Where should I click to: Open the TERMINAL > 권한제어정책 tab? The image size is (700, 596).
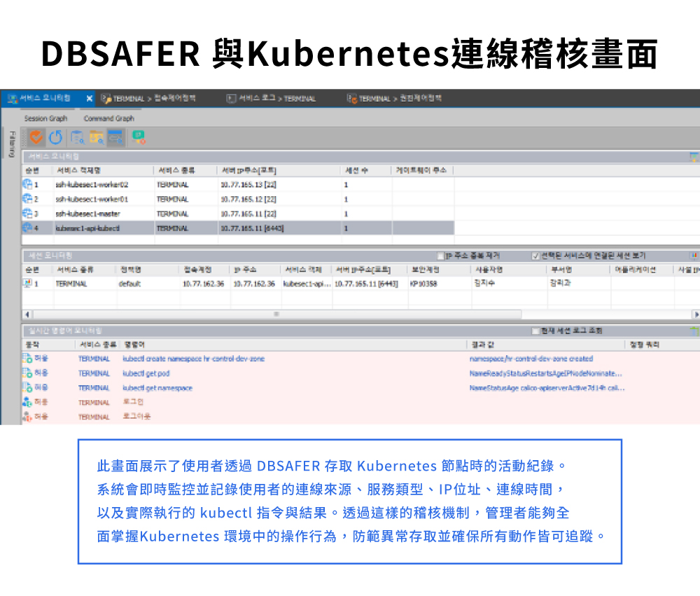click(394, 98)
